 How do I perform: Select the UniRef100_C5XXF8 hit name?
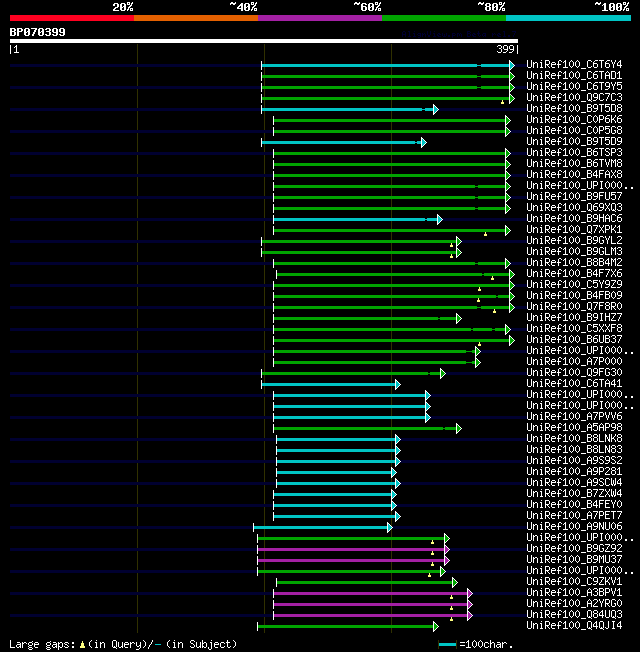click(574, 328)
